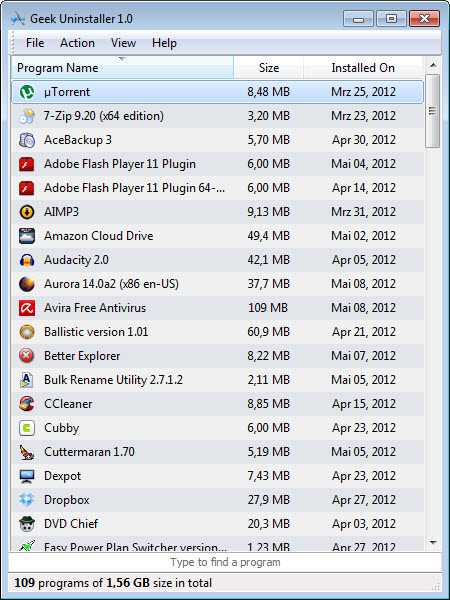Open the View menu
Screen dimensions: 450x600
tap(123, 43)
